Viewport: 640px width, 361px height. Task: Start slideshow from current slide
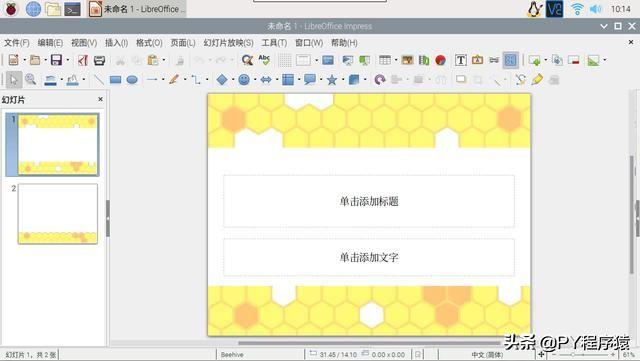pyautogui.click(x=364, y=60)
